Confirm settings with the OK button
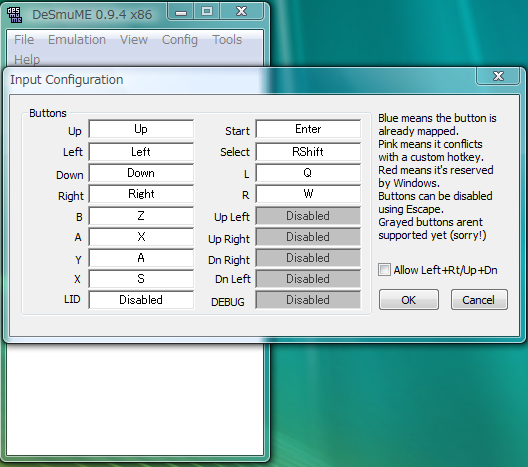This screenshot has width=528, height=467. [409, 299]
